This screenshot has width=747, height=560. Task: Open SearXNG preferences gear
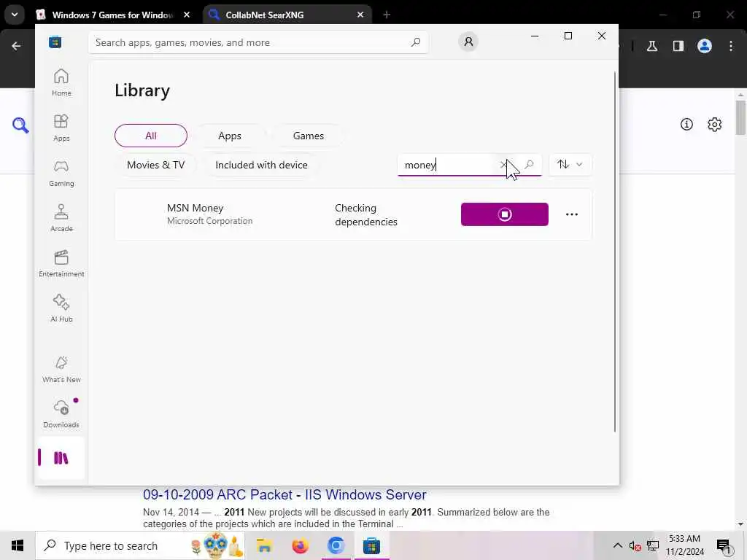click(x=714, y=125)
